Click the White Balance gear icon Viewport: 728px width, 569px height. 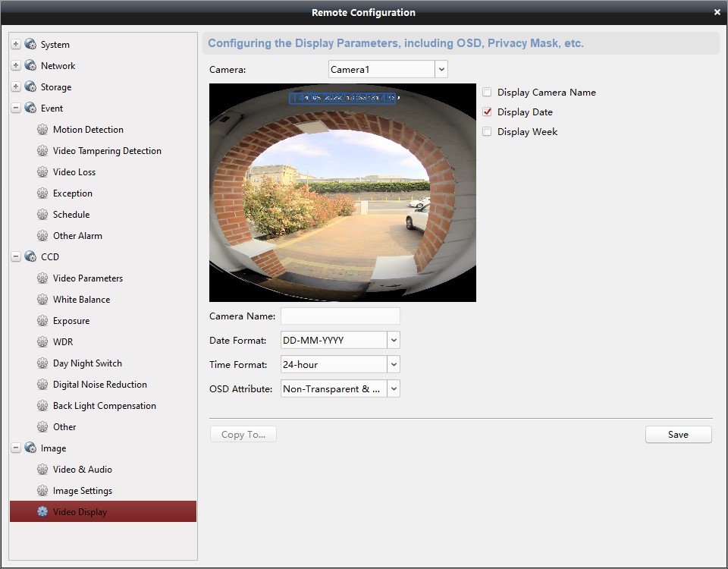[x=42, y=299]
